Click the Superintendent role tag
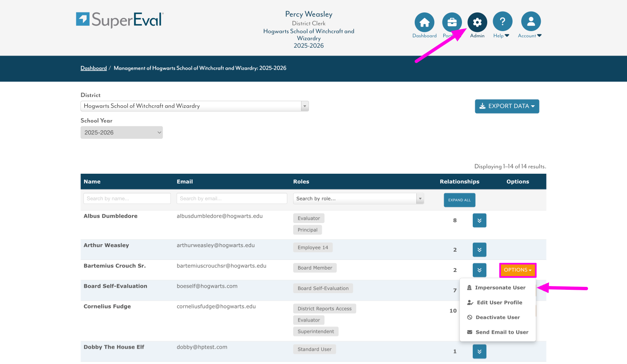627x364 pixels. tap(316, 331)
